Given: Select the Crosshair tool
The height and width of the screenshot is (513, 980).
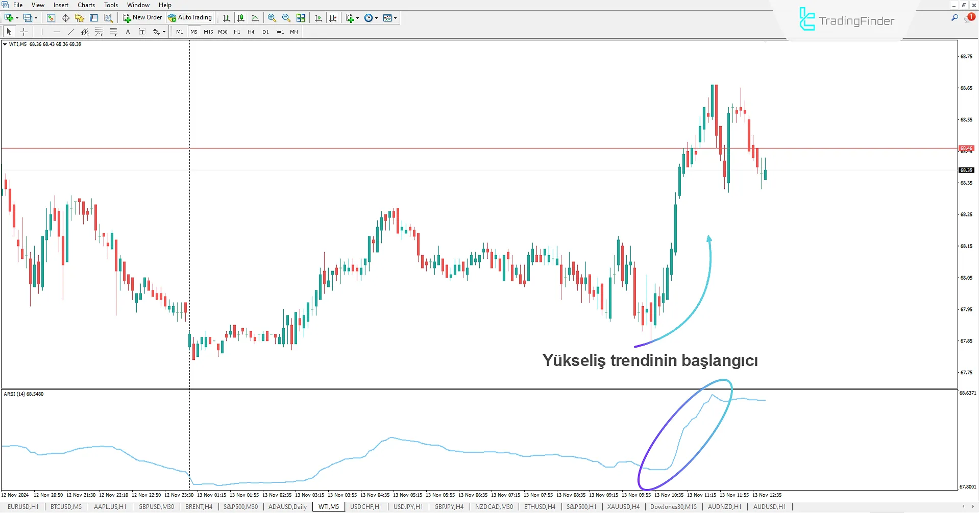Looking at the screenshot, I should (23, 32).
